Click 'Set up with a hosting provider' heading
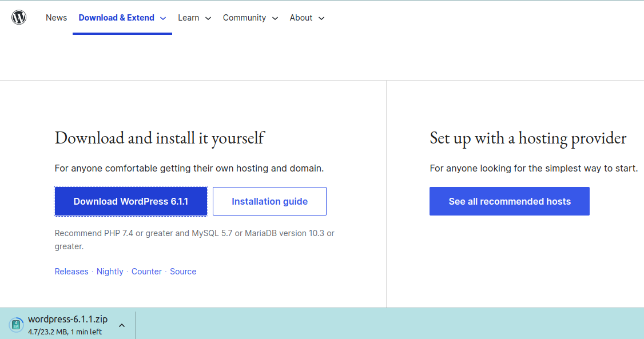This screenshot has width=644, height=339. [528, 138]
